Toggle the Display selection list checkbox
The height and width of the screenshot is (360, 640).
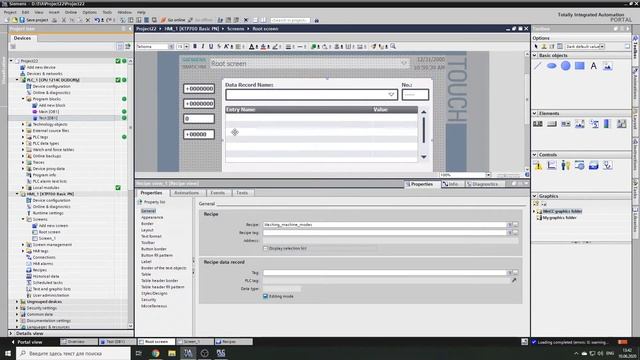[x=266, y=248]
